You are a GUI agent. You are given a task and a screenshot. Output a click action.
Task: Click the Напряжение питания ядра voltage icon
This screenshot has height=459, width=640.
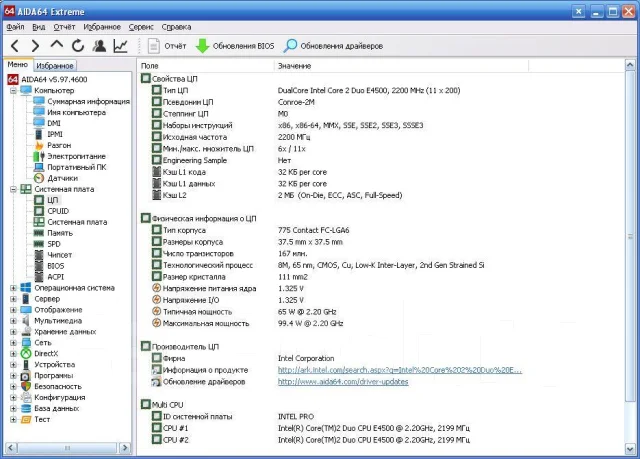coord(156,288)
